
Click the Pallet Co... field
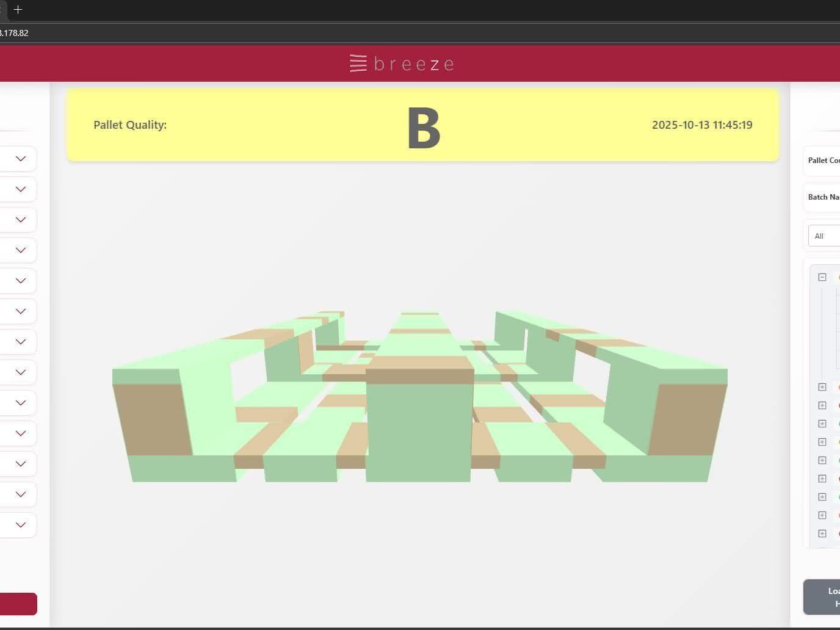(x=822, y=161)
